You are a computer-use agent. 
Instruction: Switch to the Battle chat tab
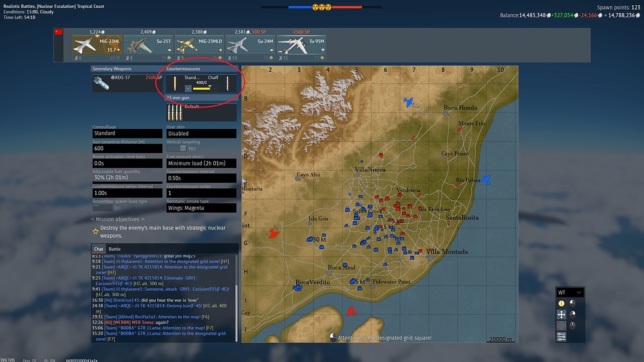pyautogui.click(x=115, y=249)
